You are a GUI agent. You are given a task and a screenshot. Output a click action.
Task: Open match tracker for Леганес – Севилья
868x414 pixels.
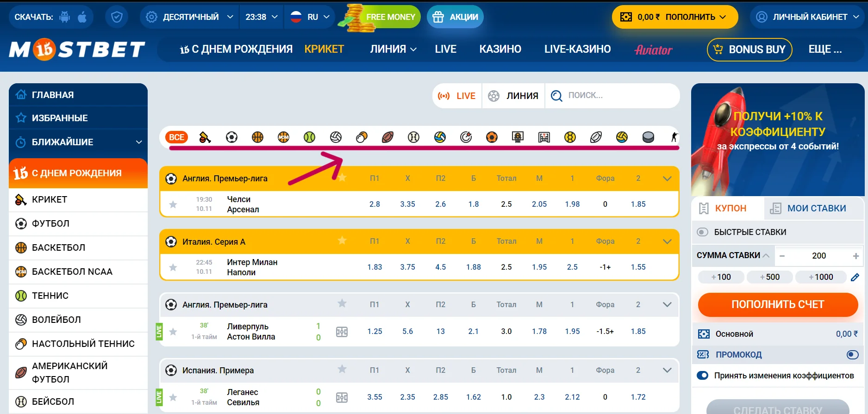point(342,397)
